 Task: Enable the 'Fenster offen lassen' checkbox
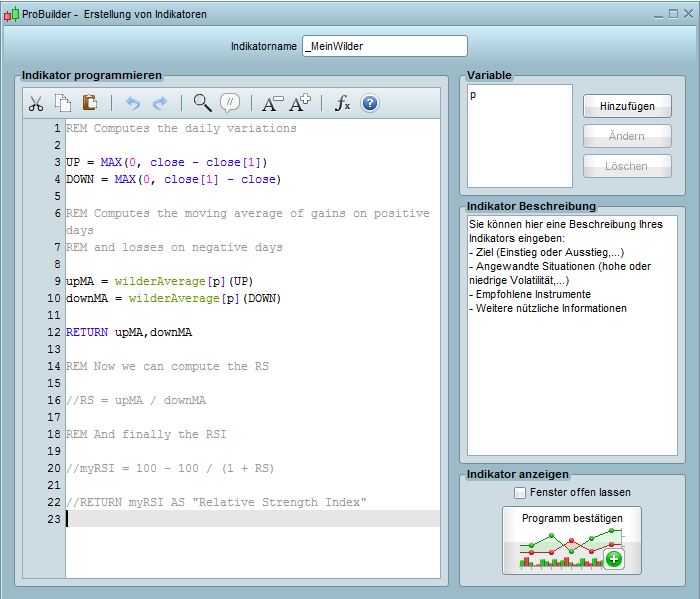click(519, 492)
